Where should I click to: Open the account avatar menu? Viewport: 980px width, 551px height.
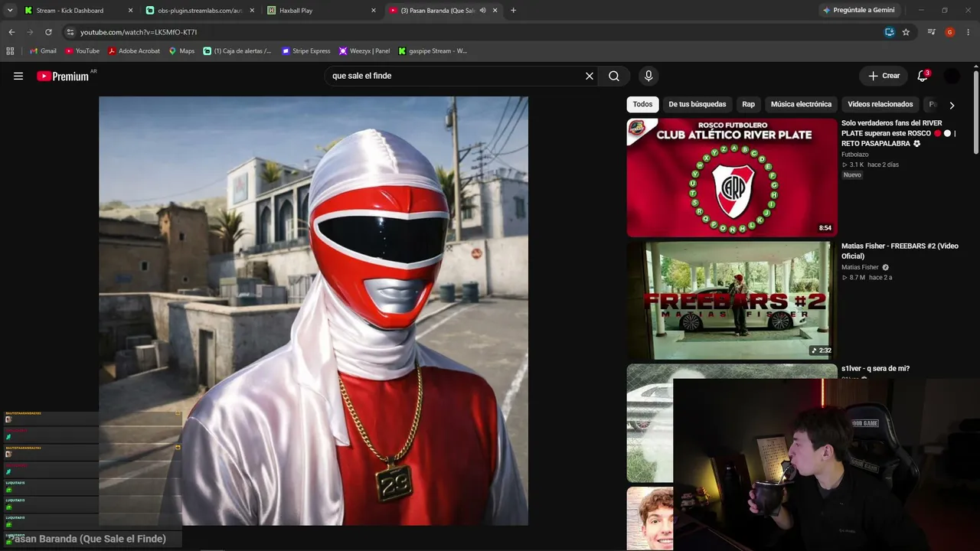coord(952,76)
